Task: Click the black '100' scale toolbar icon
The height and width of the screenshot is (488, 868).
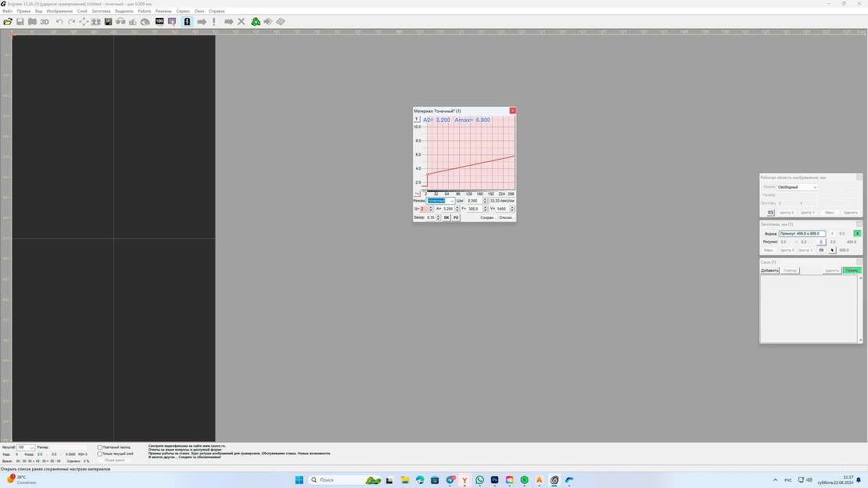Action: (160, 22)
